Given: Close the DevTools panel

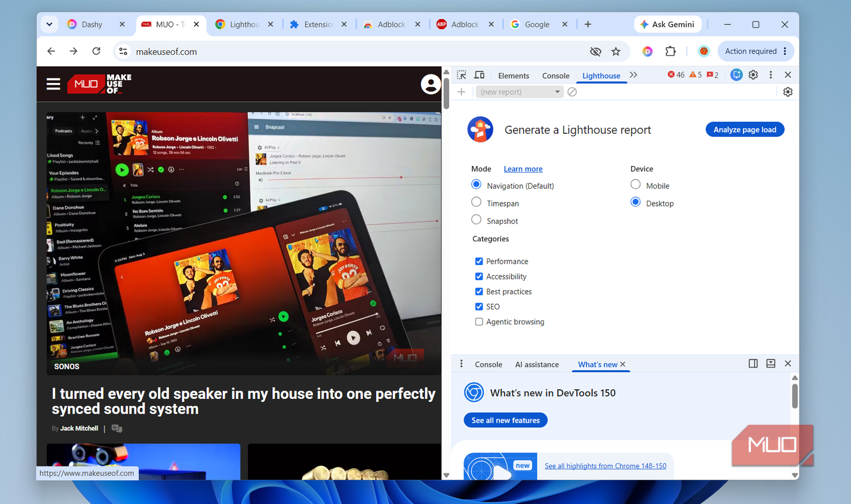Looking at the screenshot, I should pyautogui.click(x=788, y=75).
